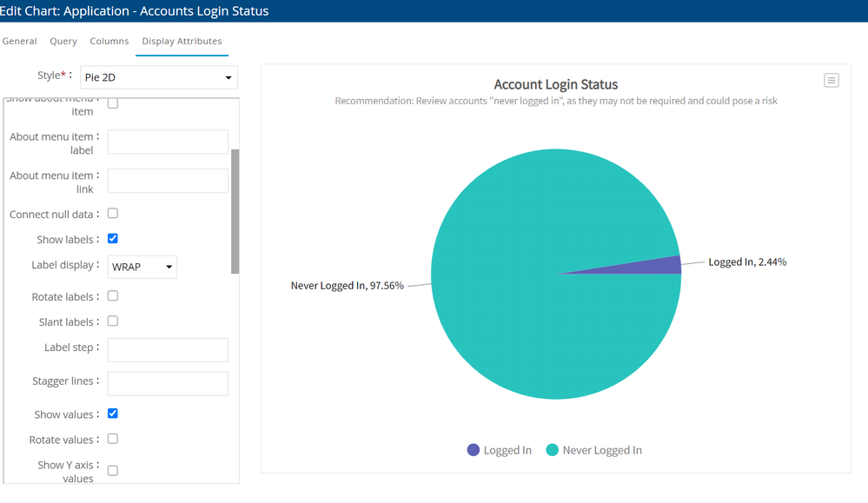
Task: Click the teal Never Logged In legend marker
Action: [552, 450]
